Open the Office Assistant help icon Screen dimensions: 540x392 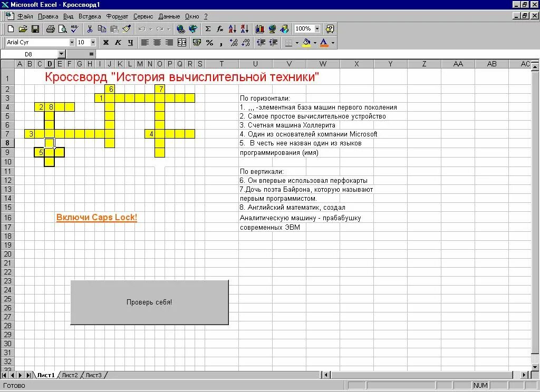coord(330,29)
